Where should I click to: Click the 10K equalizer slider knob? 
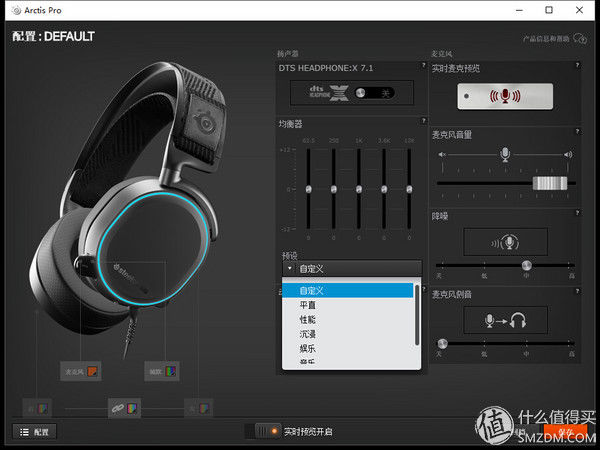[x=409, y=189]
